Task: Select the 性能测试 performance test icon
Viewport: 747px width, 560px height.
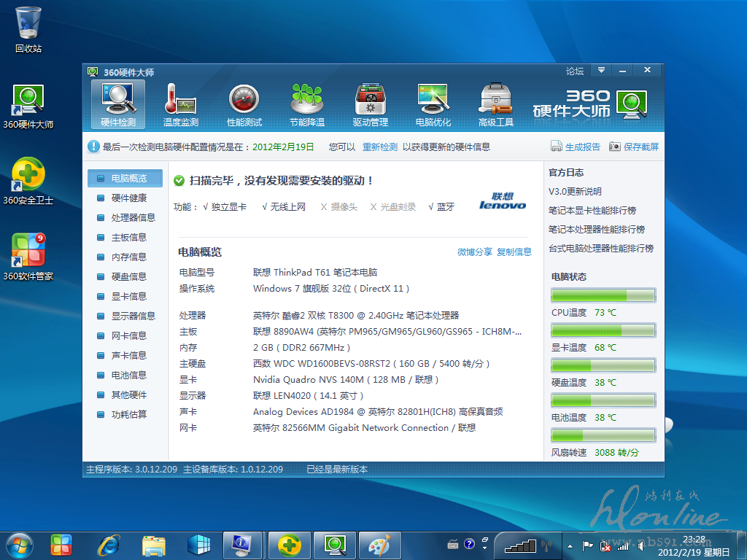Action: [244, 104]
